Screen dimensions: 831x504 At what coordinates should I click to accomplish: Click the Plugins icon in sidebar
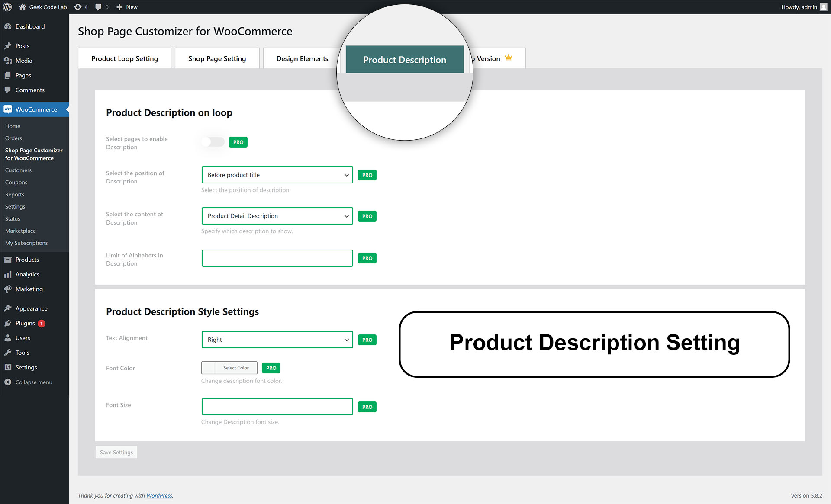click(8, 323)
